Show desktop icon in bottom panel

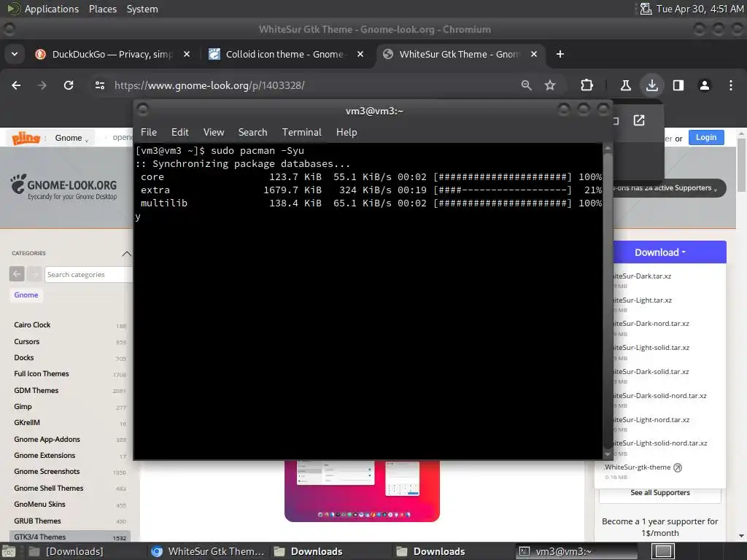click(x=8, y=551)
